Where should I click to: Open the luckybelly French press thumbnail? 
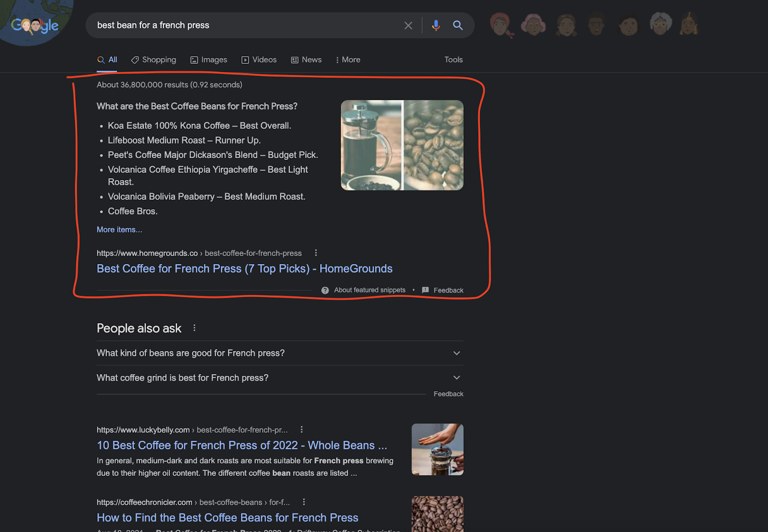click(x=438, y=449)
